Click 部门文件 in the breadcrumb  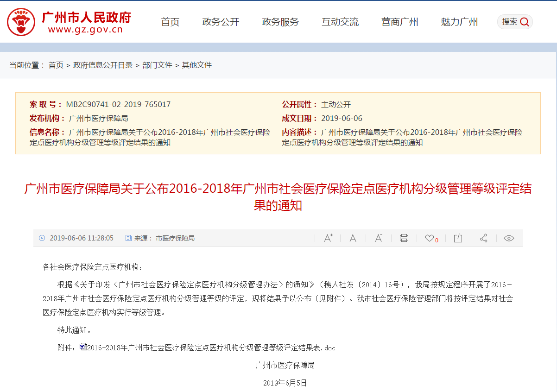[x=157, y=65]
